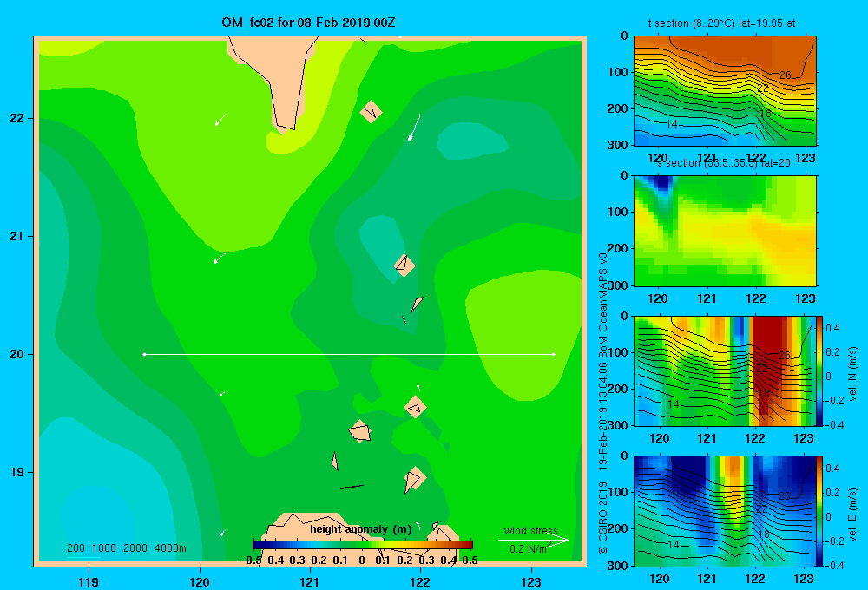This screenshot has height=590, width=868.
Task: Open the eastward velocity section plot
Action: point(725,511)
